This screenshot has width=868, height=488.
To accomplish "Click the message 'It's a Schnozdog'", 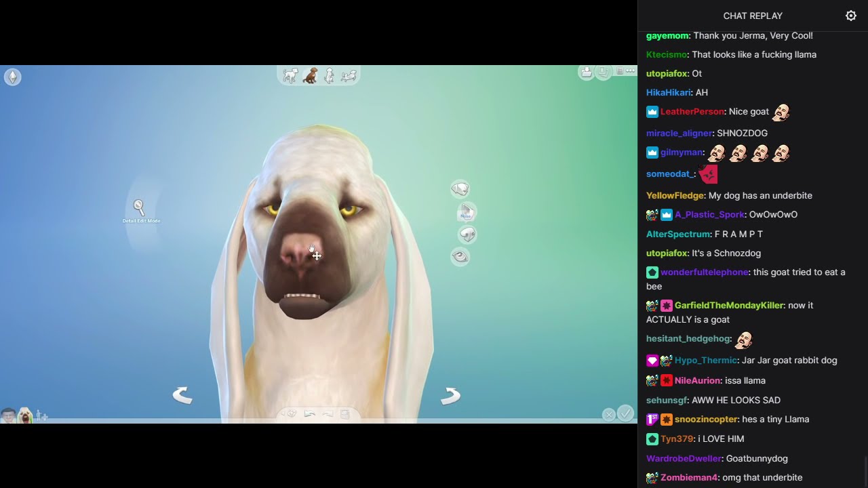I will tap(726, 253).
